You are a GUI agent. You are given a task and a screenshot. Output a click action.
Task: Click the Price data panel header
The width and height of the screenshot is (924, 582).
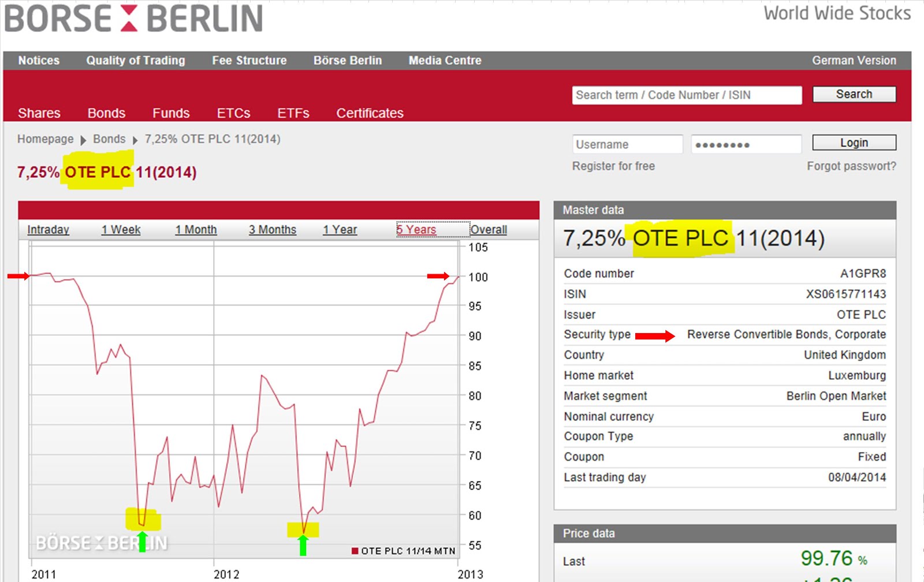tap(725, 533)
